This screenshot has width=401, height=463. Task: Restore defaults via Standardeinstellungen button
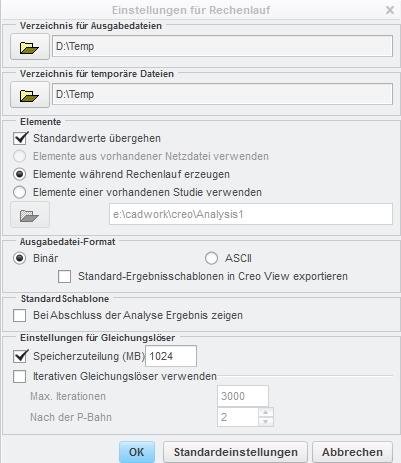pos(235,452)
